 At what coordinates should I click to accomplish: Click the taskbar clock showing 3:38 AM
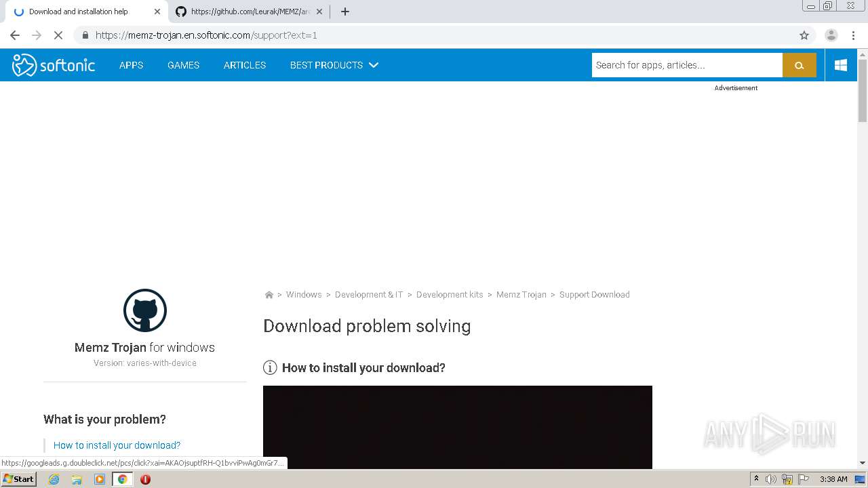coord(833,479)
